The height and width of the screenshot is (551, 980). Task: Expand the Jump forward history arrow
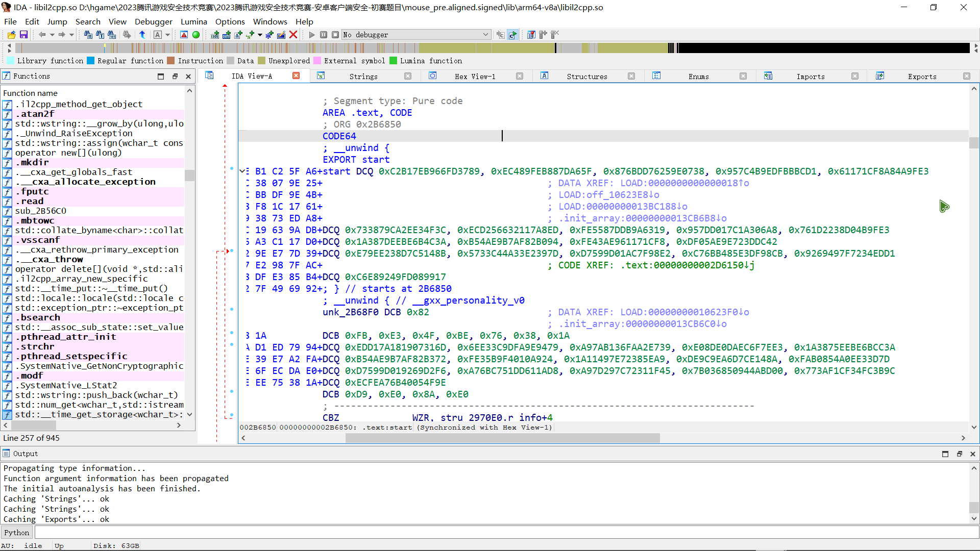[x=71, y=35]
